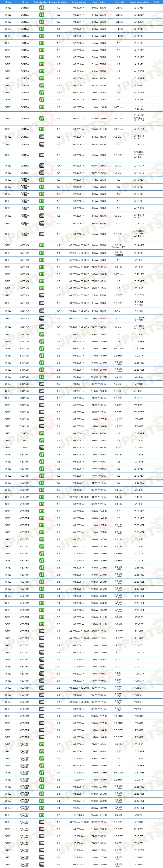Select the 61kW / 83KM power cell
This screenshot has width=163, height=868.
[99, 15]
